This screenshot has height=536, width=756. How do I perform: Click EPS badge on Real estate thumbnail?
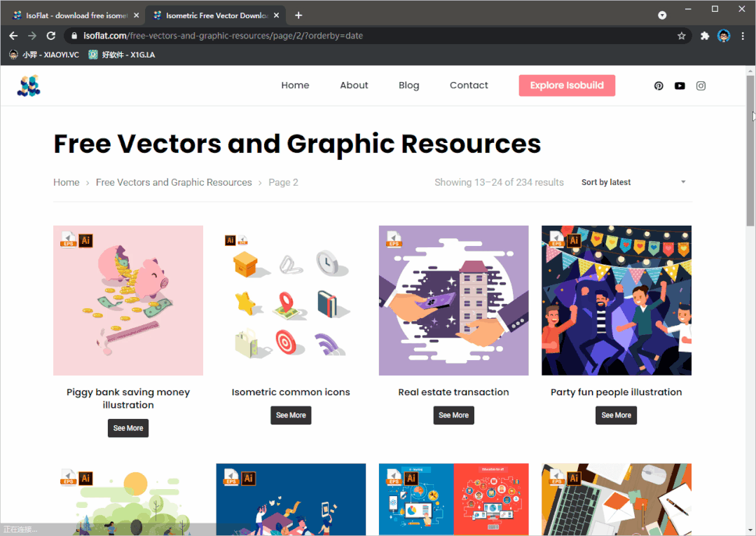pyautogui.click(x=394, y=240)
